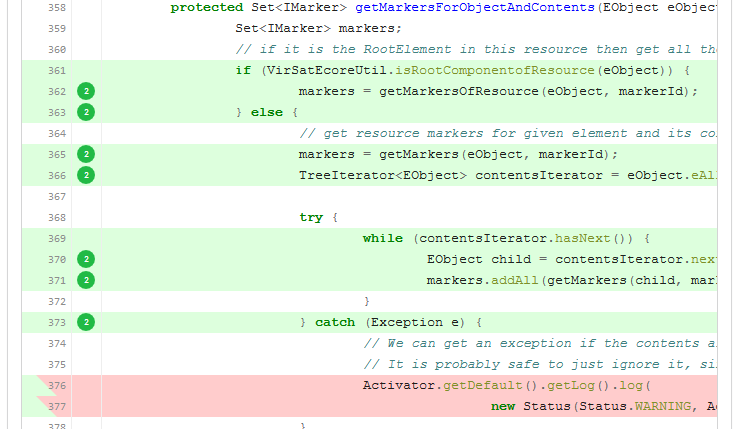
Task: Click the 'We can get an exception' comment
Action: tap(540, 343)
